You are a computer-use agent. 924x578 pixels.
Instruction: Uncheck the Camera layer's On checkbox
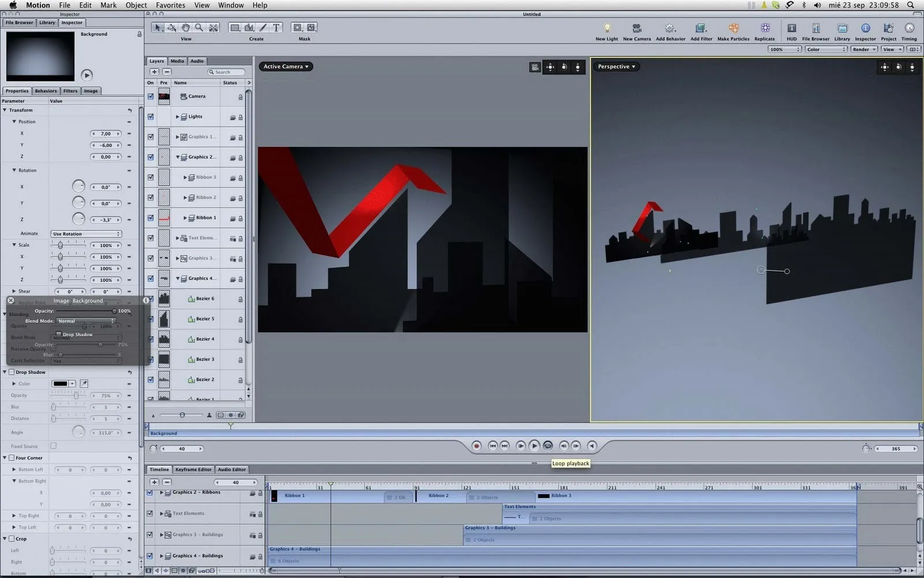[151, 96]
